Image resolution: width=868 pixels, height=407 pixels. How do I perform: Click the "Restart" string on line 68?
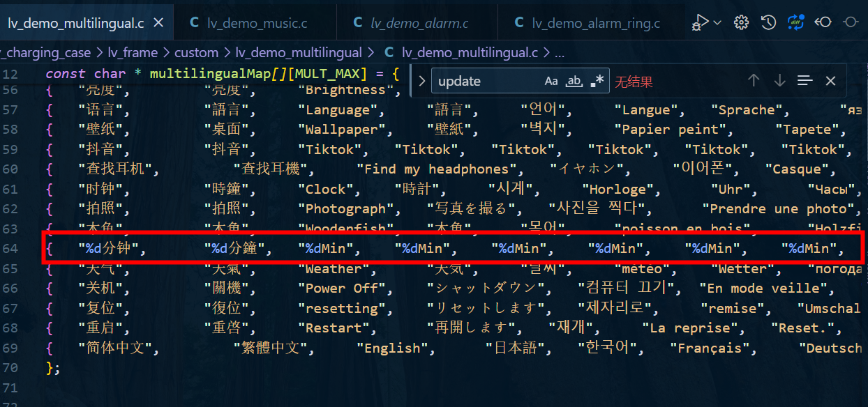(334, 328)
